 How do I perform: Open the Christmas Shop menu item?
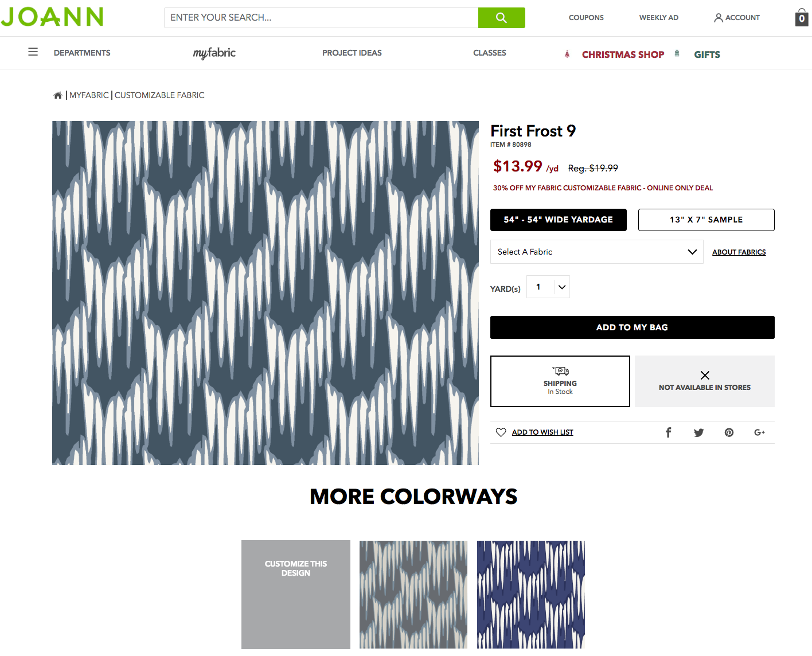click(623, 54)
